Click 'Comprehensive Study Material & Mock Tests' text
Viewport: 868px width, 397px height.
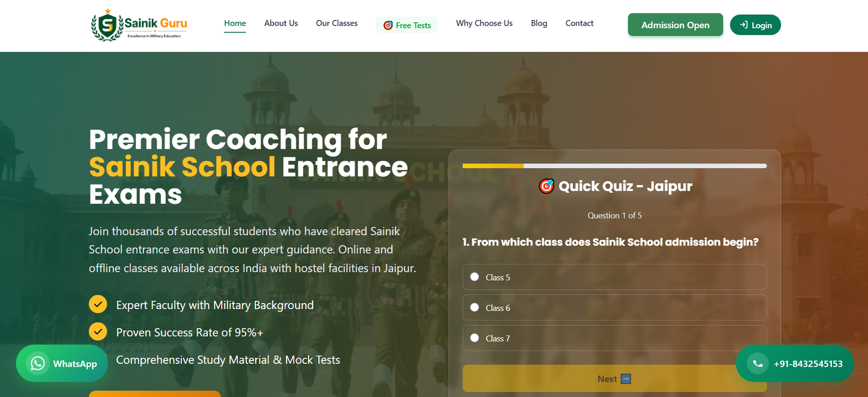(x=228, y=360)
